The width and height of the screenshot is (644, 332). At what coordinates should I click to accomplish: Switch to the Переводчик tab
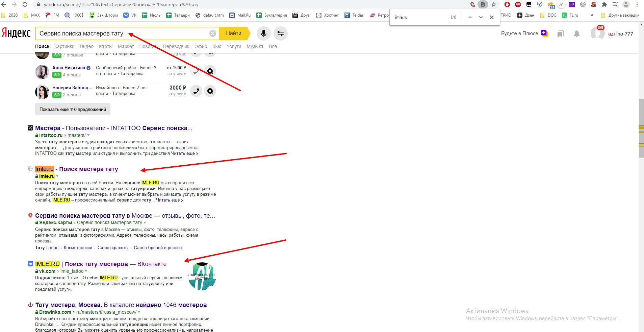(x=176, y=46)
